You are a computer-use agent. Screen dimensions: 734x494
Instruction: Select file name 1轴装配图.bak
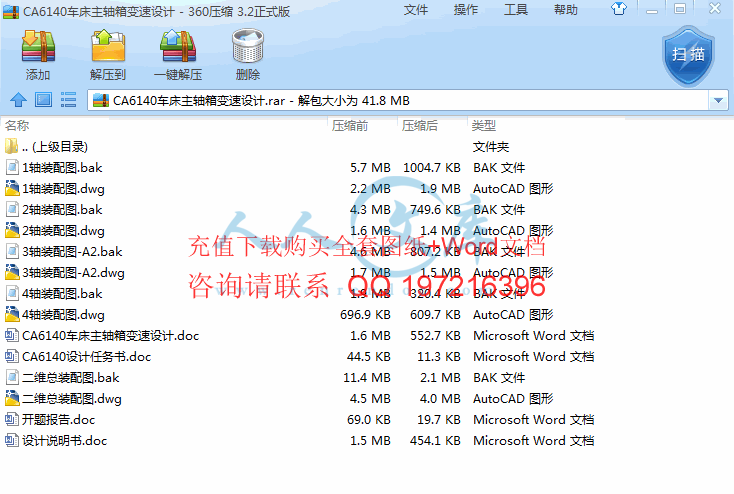(62, 168)
